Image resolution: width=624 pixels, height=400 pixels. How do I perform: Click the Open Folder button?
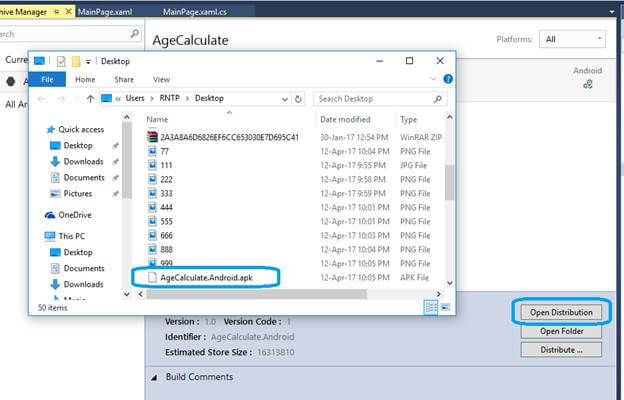click(x=561, y=331)
